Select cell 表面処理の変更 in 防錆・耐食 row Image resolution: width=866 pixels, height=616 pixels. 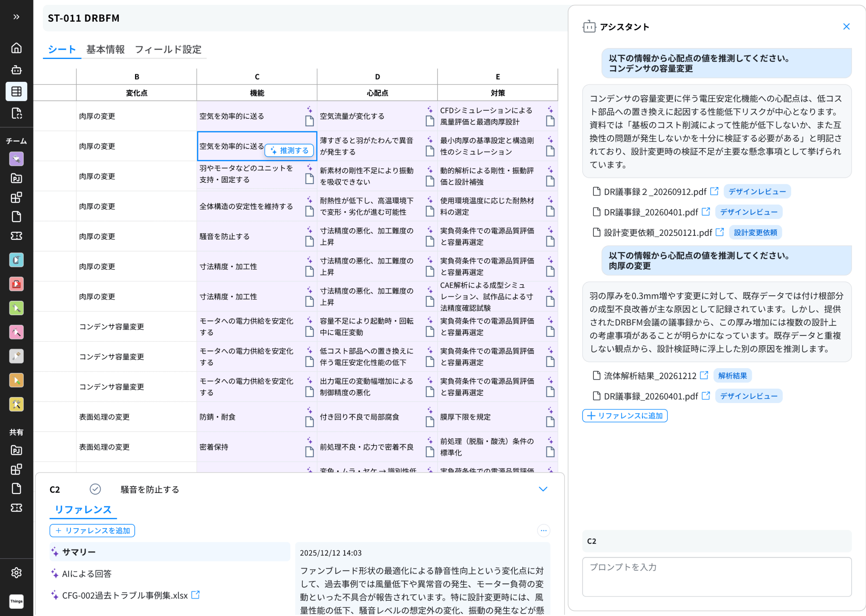click(136, 417)
